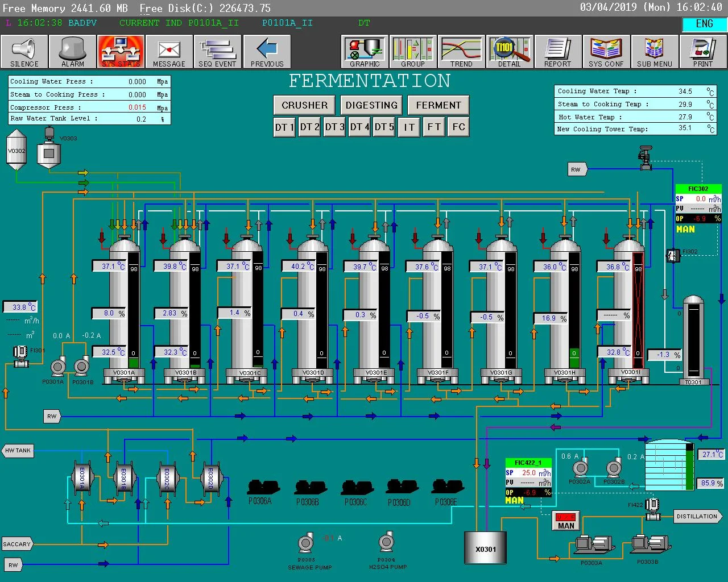
Task: Open FIC302 controller faceplate
Action: pos(698,189)
